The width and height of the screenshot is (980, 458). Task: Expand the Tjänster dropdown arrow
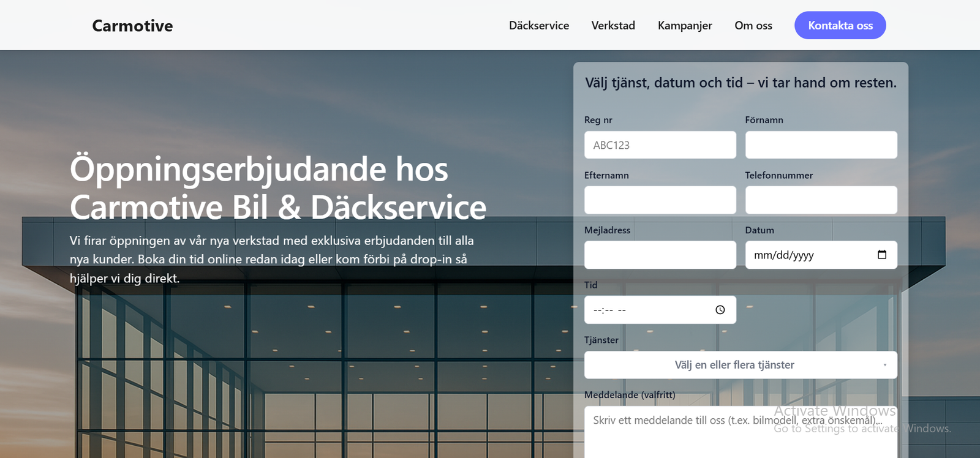(x=884, y=365)
